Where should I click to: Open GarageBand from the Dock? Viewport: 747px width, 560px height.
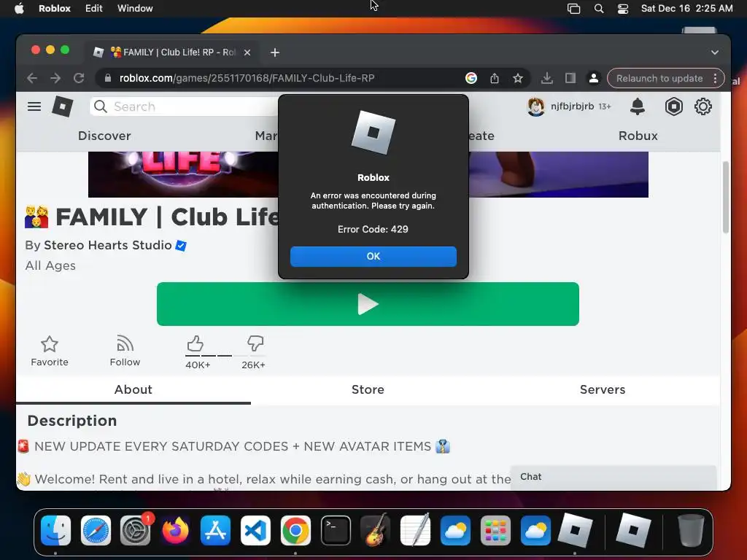tap(376, 530)
